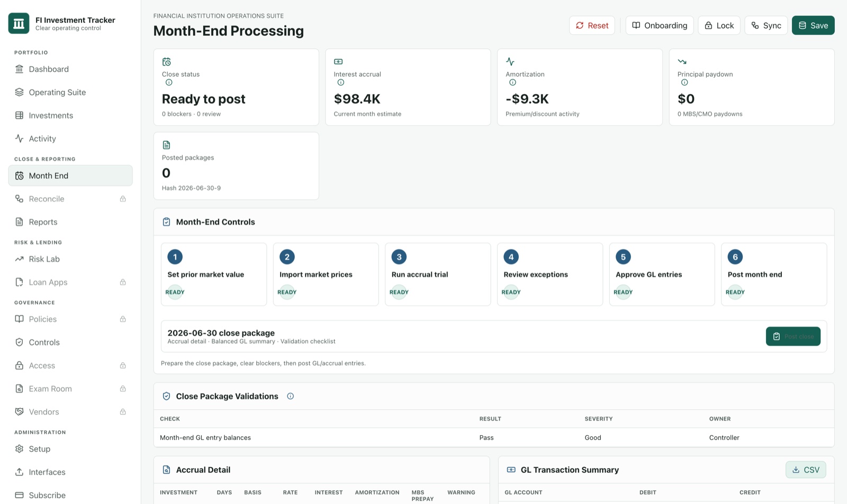The image size is (847, 504).
Task: Click the Controller owner cell
Action: 724,438
